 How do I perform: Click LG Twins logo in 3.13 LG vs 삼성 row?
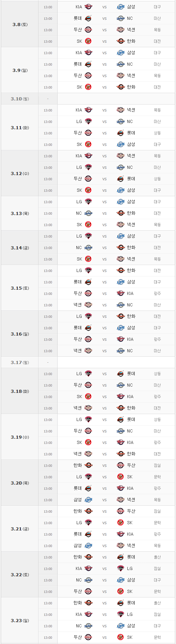pos(88,202)
